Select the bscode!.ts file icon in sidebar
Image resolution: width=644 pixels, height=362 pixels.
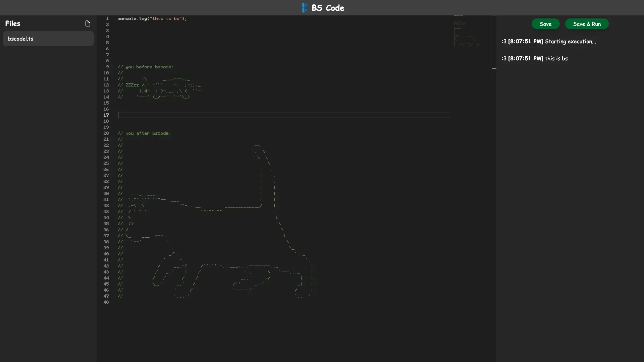coord(21,39)
